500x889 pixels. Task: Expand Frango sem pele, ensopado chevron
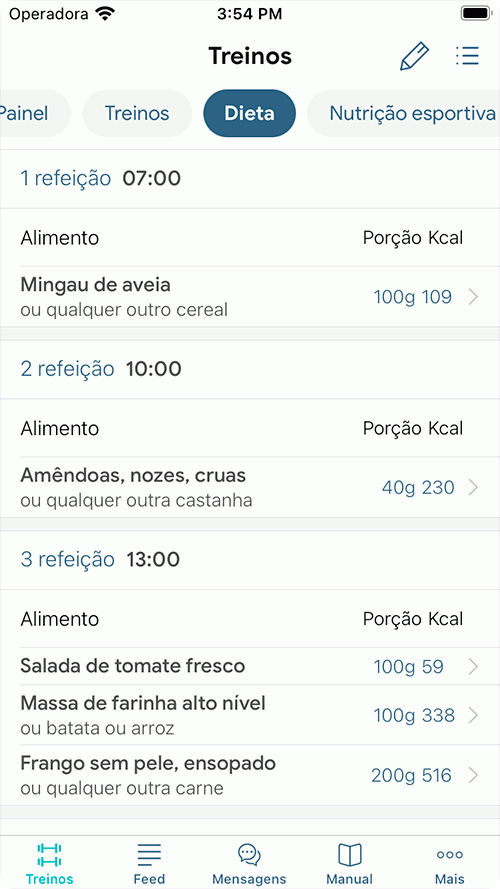click(x=474, y=775)
